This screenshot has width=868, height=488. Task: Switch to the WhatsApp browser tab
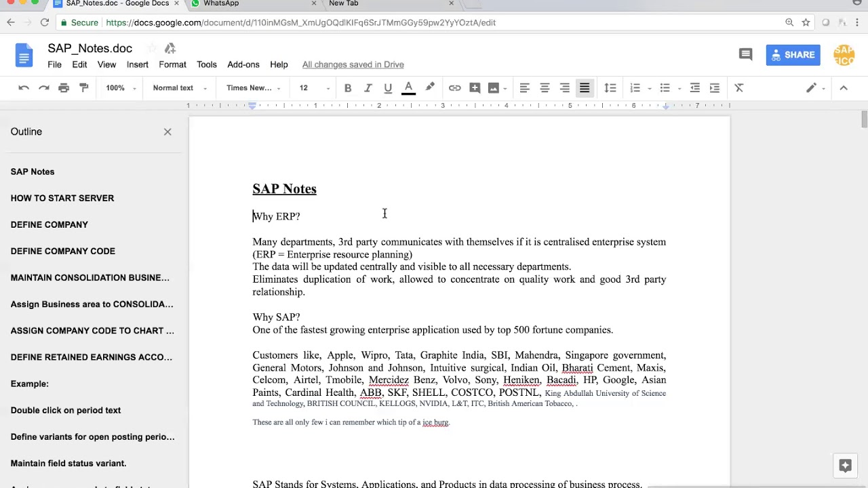click(x=254, y=3)
